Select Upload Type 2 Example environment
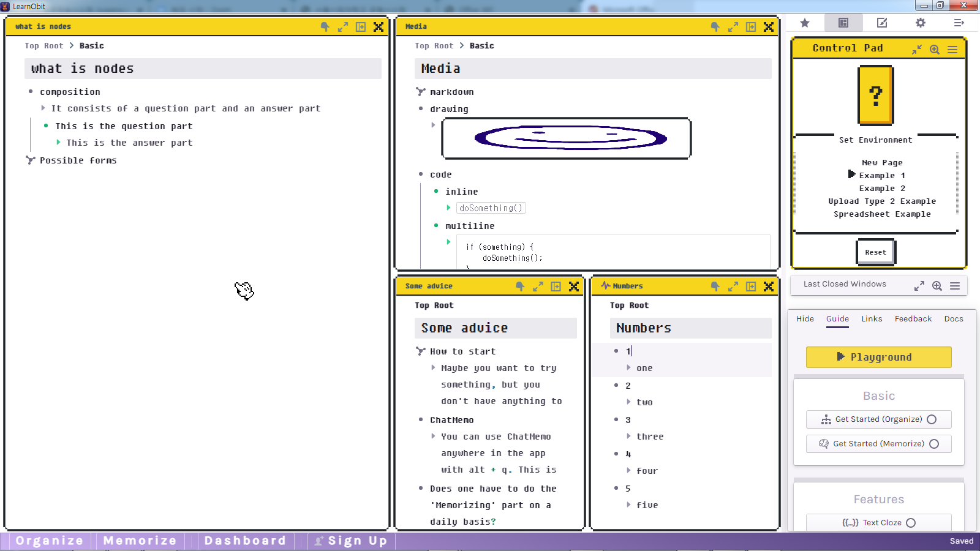Screen dimensions: 980x551 tap(882, 201)
